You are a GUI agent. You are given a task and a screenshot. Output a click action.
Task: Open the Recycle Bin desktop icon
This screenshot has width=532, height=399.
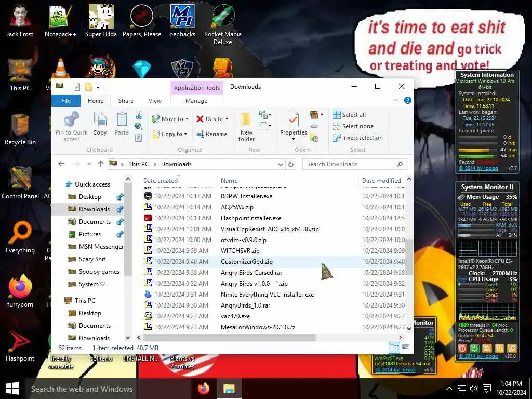[x=20, y=129]
